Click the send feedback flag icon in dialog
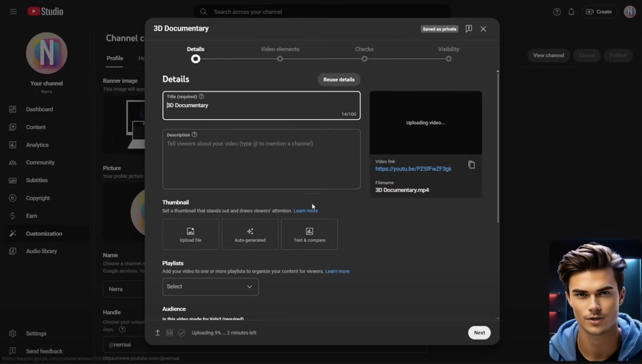Viewport: 642px width, 364px height. tap(469, 28)
